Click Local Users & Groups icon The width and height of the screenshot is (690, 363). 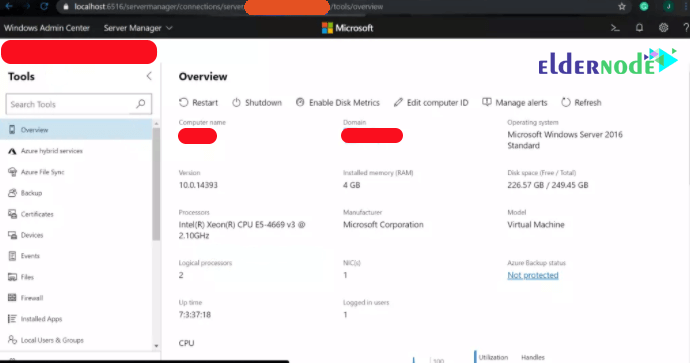12,340
